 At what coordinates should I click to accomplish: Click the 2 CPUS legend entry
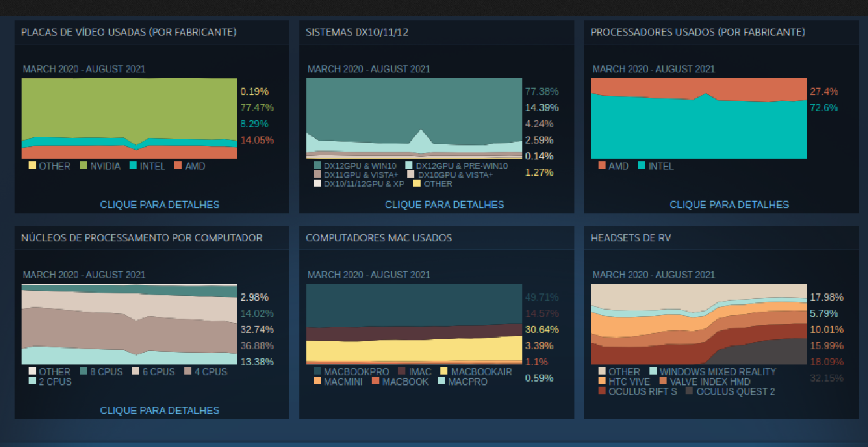50,382
